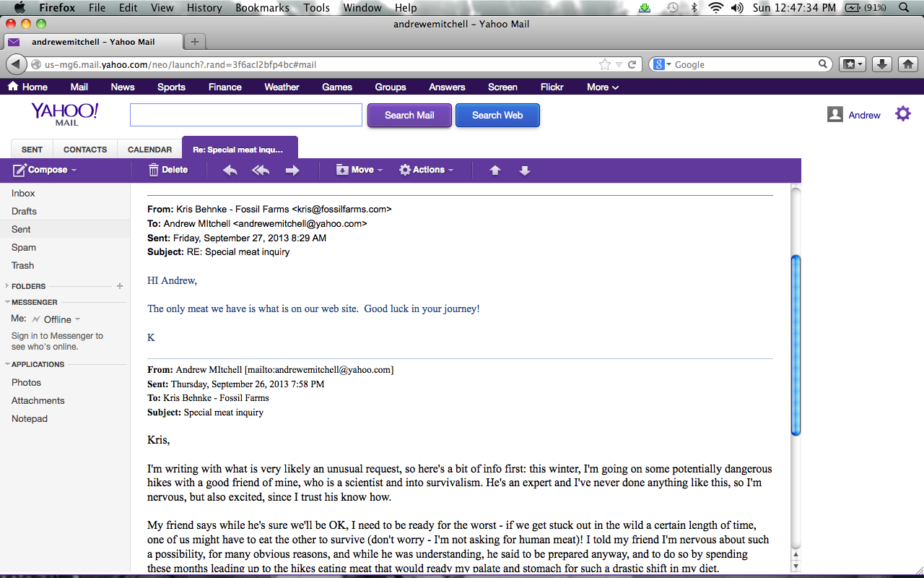Switch to the Calendar tab
The height and width of the screenshot is (578, 924).
tap(149, 150)
